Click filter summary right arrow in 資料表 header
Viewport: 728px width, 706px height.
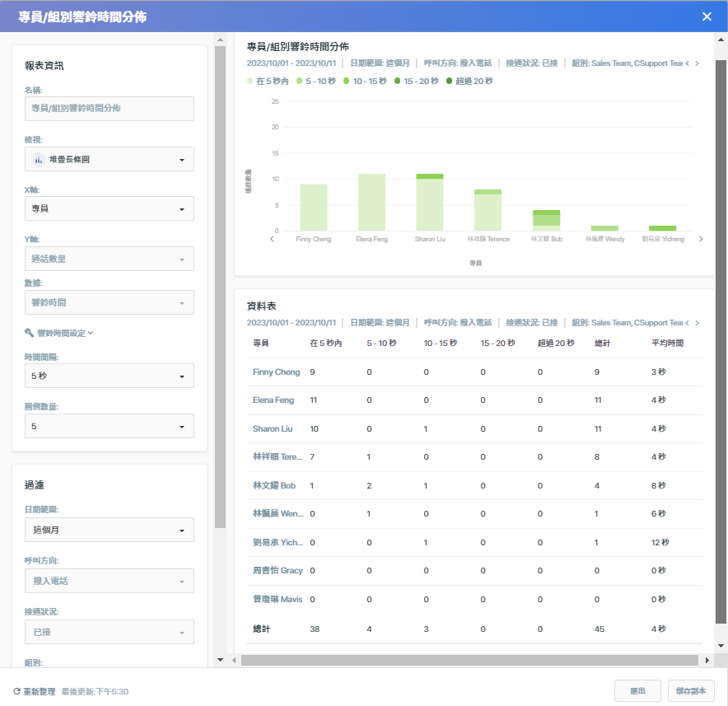(697, 323)
